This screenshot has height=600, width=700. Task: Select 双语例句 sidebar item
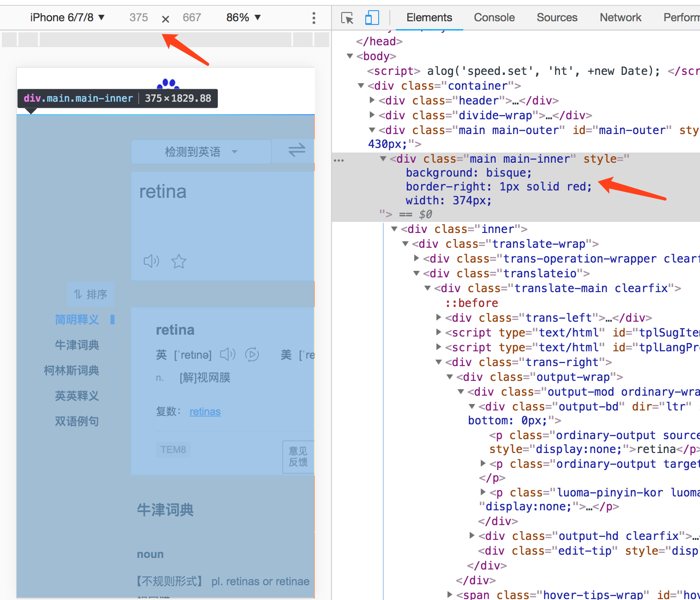(77, 421)
